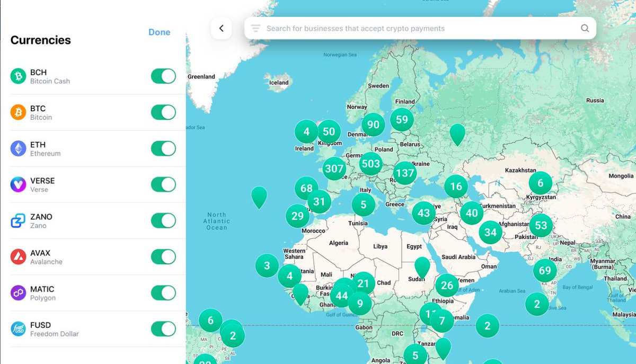This screenshot has height=364, width=636.
Task: Turn off the ETH Ethereum toggle
Action: (163, 148)
